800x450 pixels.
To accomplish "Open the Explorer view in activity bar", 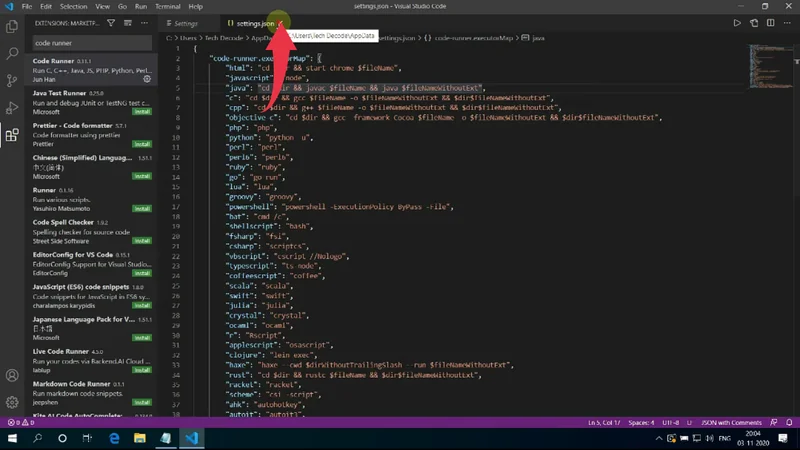I will click(12, 27).
